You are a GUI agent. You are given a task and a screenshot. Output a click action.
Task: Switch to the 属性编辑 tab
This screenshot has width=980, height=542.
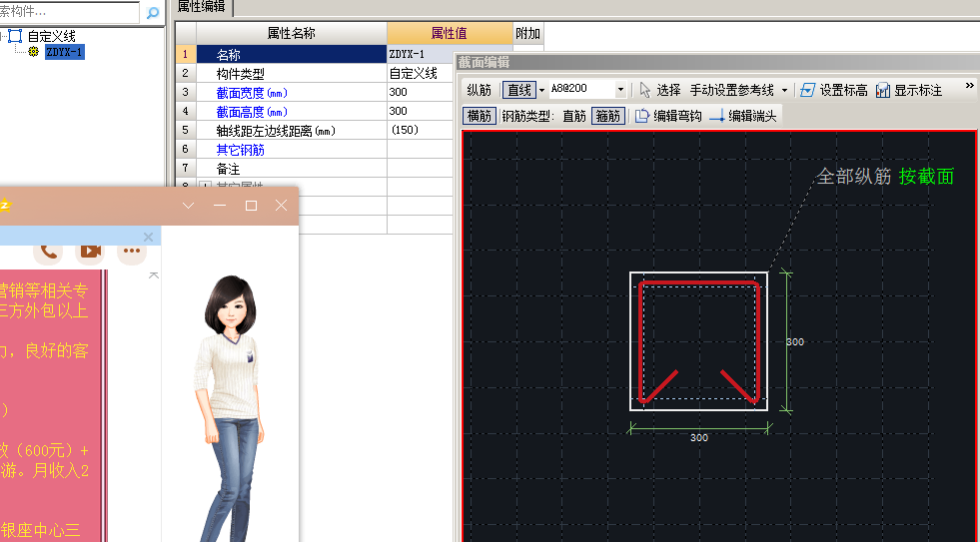click(201, 6)
